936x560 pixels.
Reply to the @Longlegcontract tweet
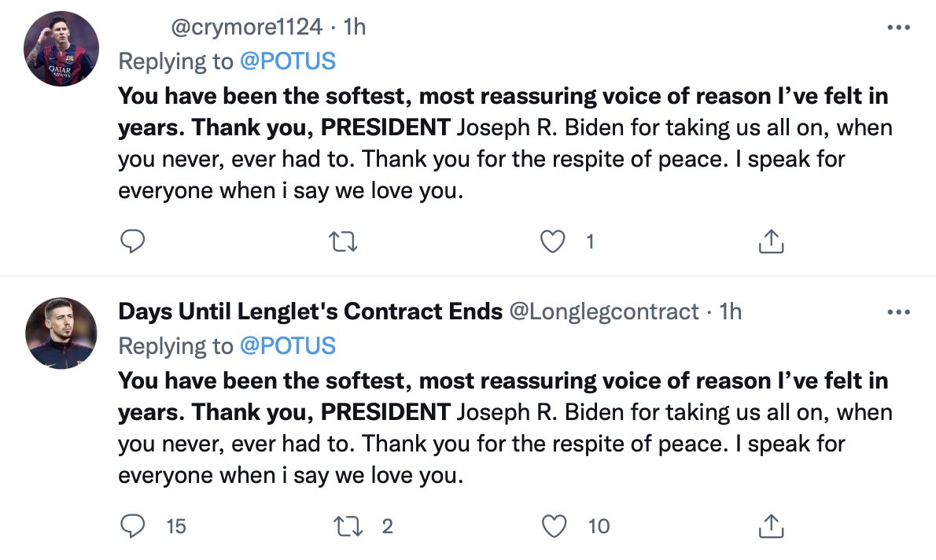134,525
